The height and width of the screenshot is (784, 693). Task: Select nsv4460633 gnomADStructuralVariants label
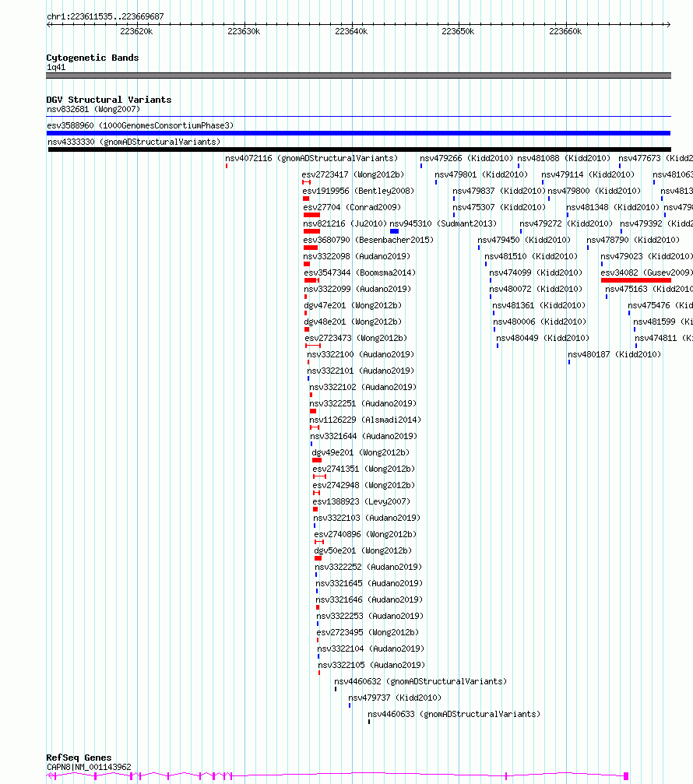pos(454,714)
